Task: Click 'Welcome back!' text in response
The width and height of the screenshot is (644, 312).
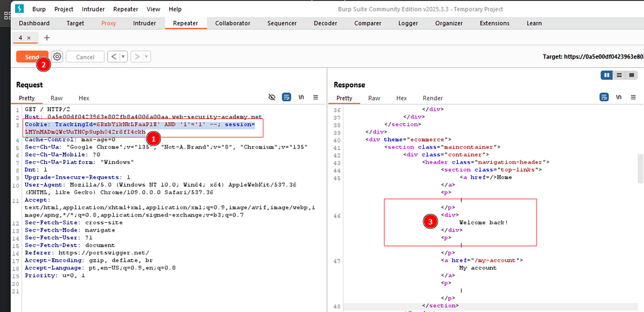Action: (x=484, y=223)
